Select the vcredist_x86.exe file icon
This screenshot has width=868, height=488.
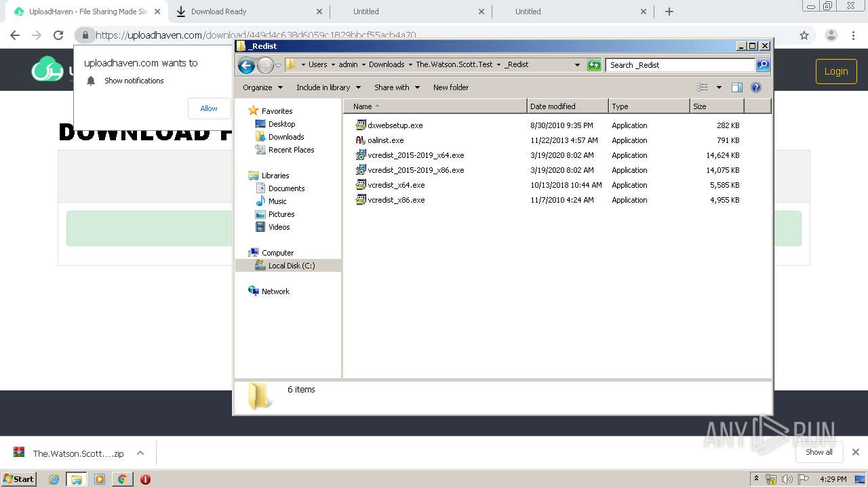pos(361,200)
